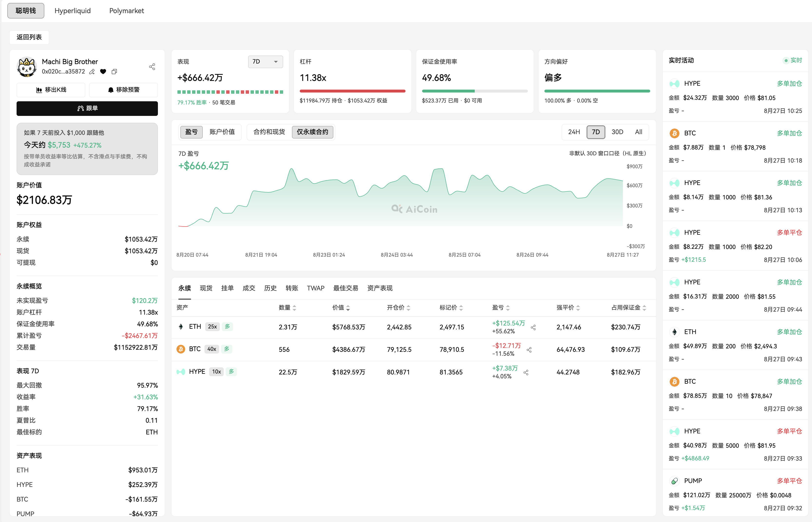Switch the chart to 盈亏 view

(191, 132)
